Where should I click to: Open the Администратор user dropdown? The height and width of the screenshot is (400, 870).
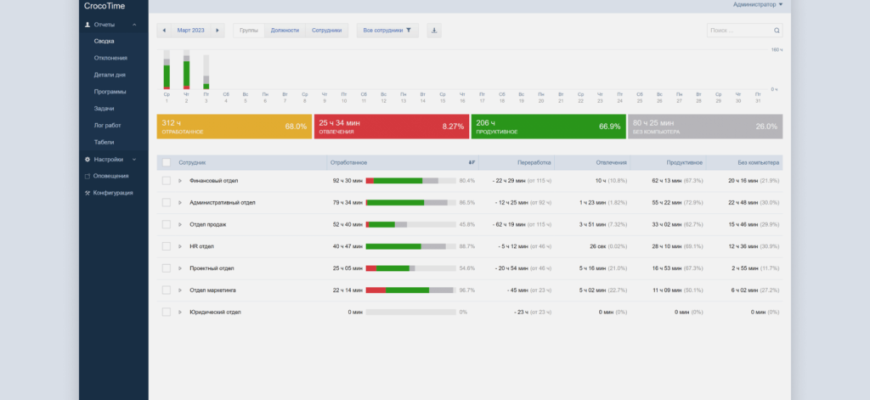757,5
